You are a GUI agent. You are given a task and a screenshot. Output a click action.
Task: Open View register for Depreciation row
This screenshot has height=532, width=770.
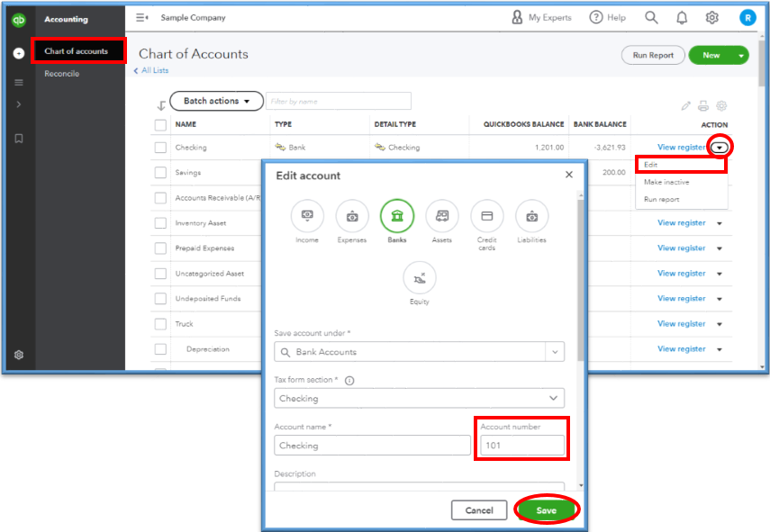point(681,349)
